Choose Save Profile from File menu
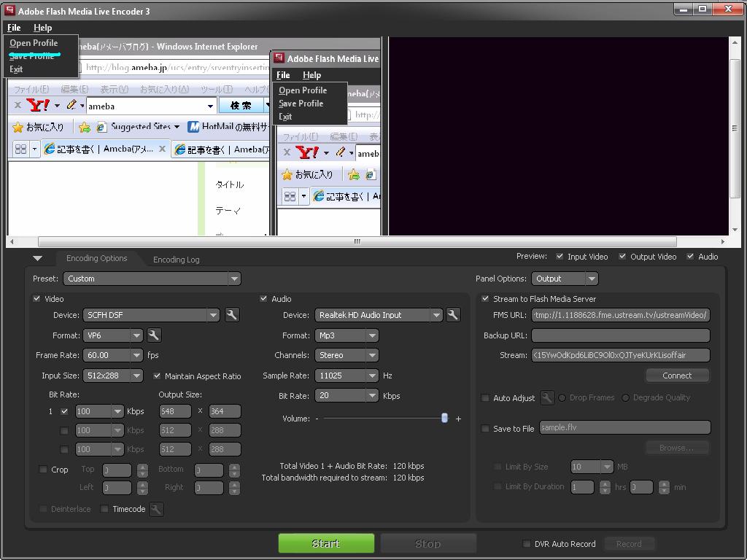Viewport: 747px width, 560px height. click(32, 55)
